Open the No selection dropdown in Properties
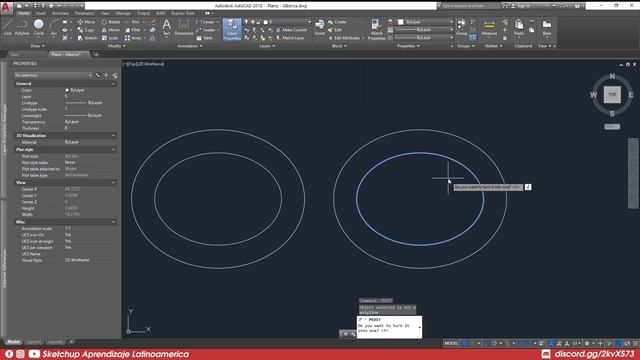 coord(53,76)
